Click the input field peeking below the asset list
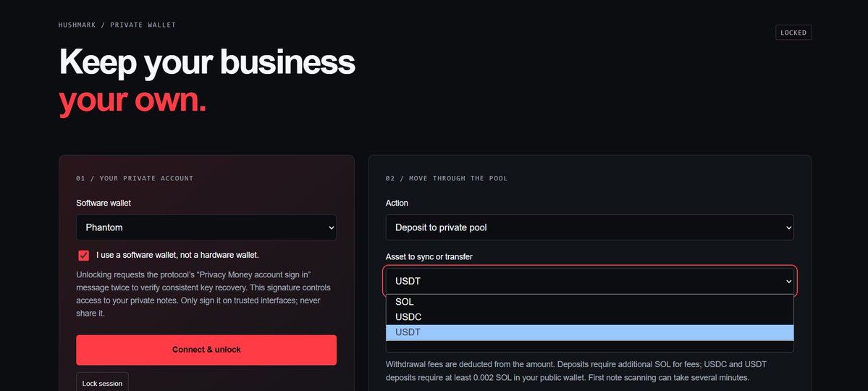This screenshot has height=391, width=868. pos(589,347)
